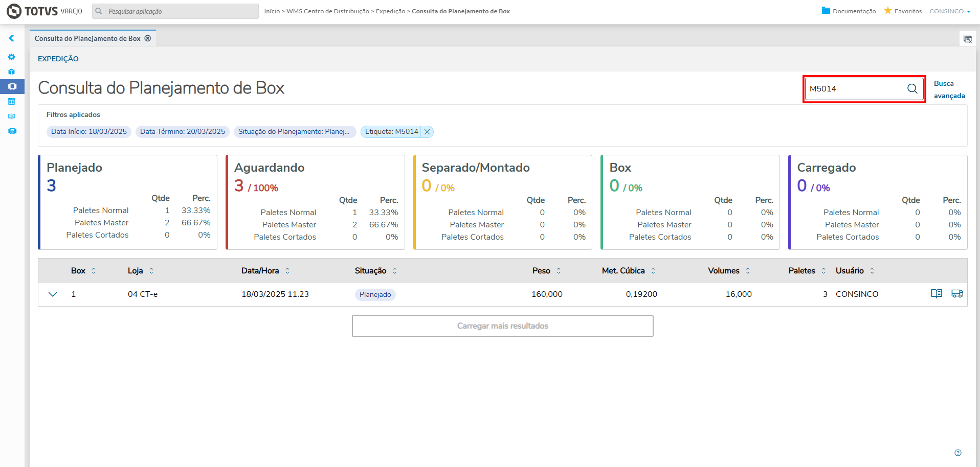
Task: Click the Separado/Montado summary card title
Action: click(x=476, y=168)
